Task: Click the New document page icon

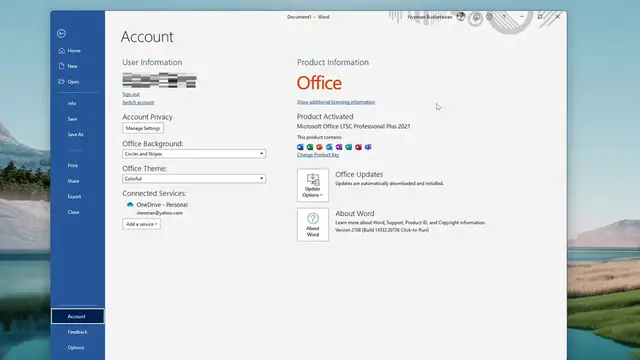Action: (x=61, y=66)
